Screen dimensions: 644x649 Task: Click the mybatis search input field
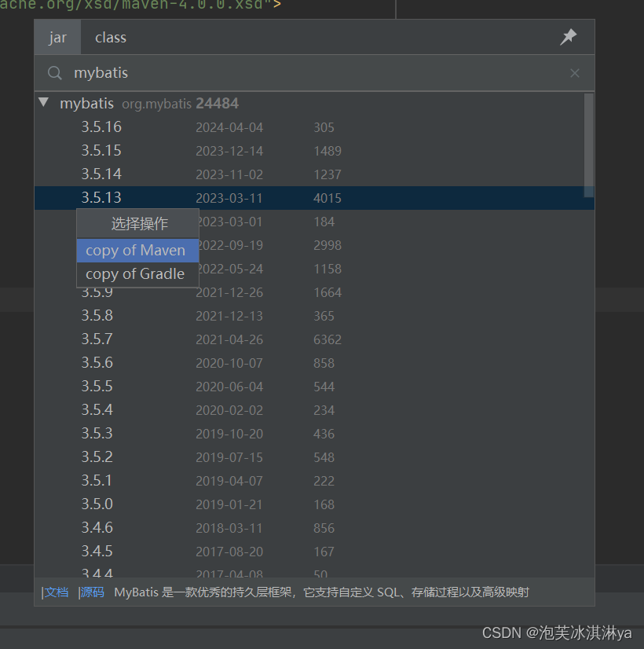314,73
